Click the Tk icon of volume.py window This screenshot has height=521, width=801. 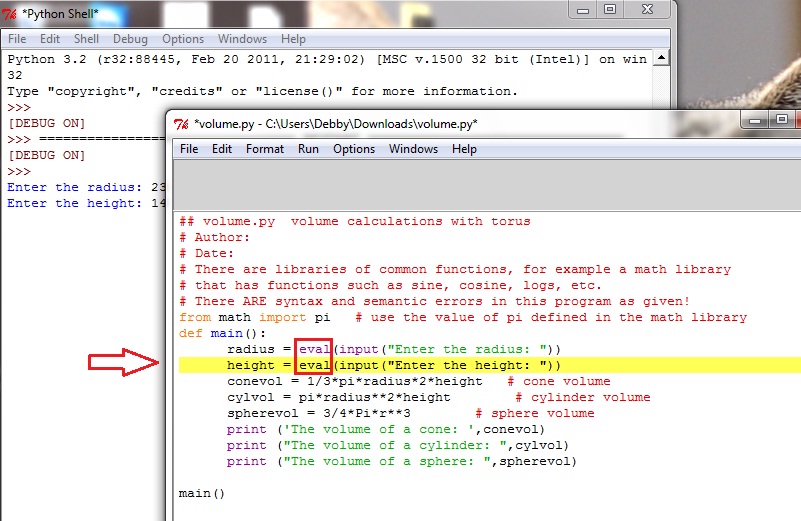(181, 124)
